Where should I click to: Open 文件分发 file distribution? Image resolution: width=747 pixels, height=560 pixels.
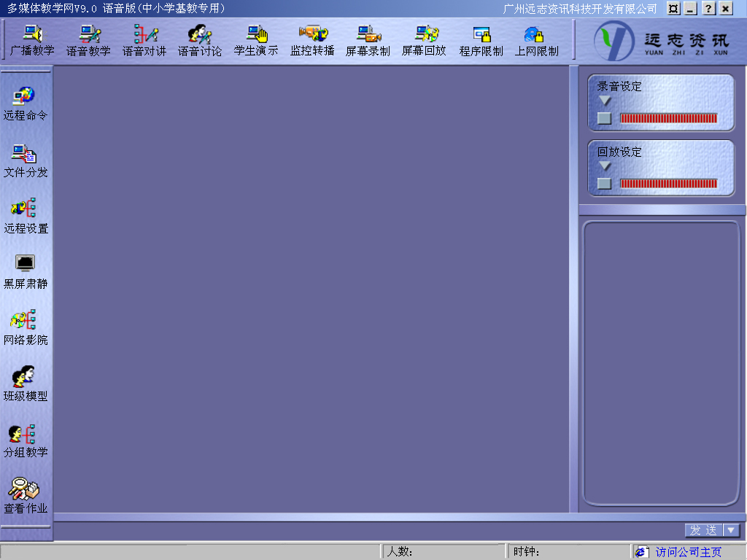click(x=26, y=160)
